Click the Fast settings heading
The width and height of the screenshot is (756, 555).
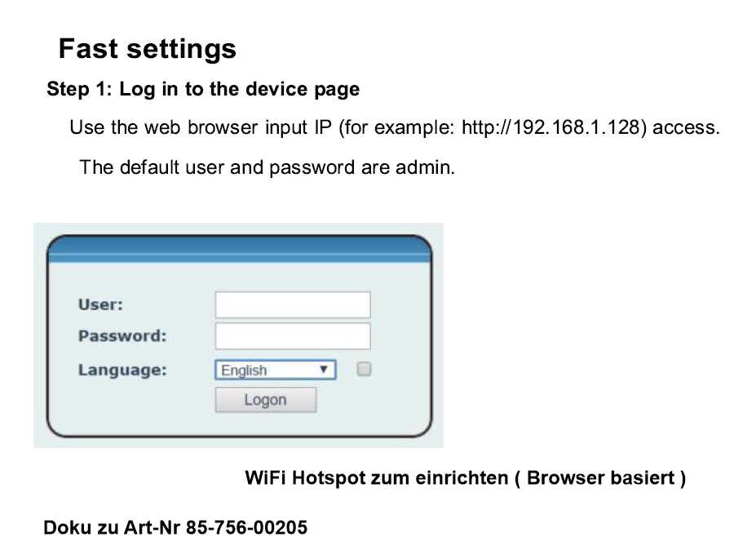(x=148, y=49)
